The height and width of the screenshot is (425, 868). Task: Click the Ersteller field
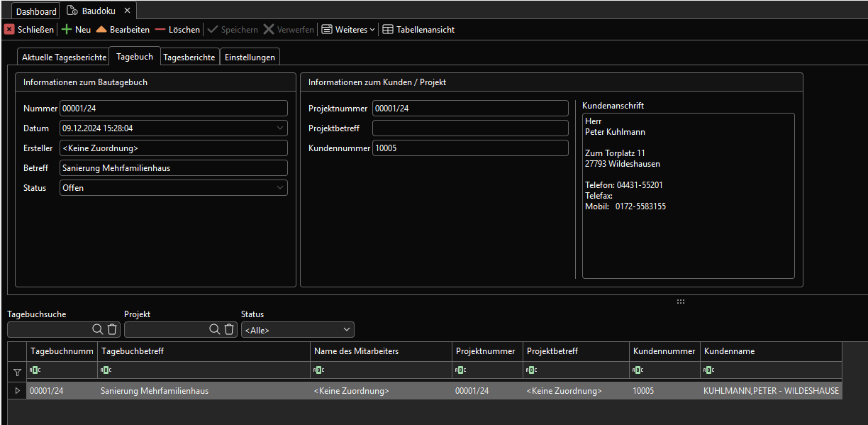point(174,148)
